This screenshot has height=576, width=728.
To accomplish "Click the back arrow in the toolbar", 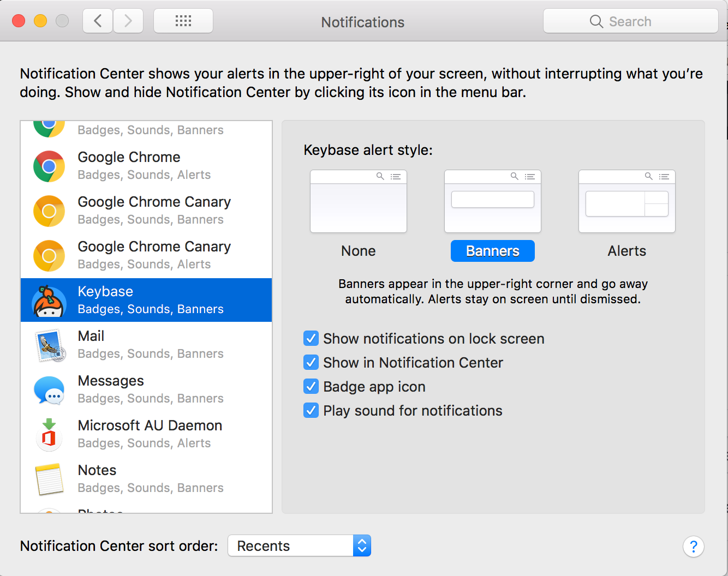I will point(98,21).
